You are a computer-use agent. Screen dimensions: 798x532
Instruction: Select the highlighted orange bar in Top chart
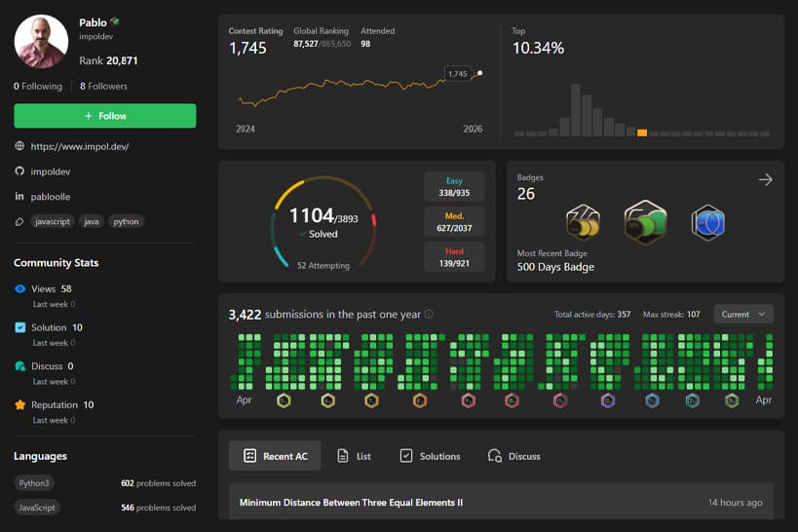642,133
